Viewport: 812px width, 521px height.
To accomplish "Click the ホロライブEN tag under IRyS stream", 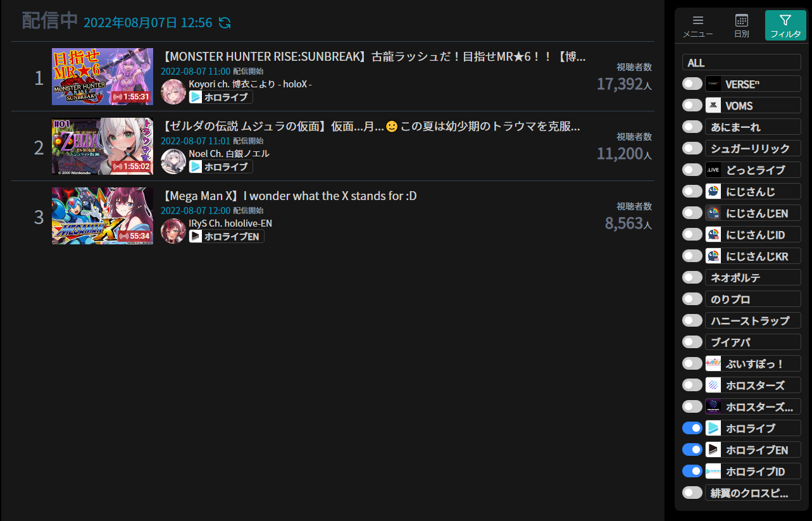I will [x=227, y=237].
